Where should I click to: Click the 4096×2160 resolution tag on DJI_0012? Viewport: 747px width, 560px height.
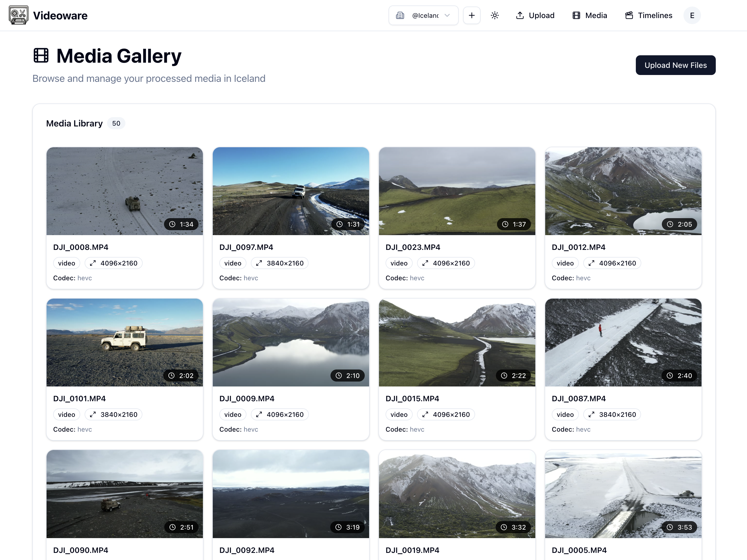coord(612,263)
